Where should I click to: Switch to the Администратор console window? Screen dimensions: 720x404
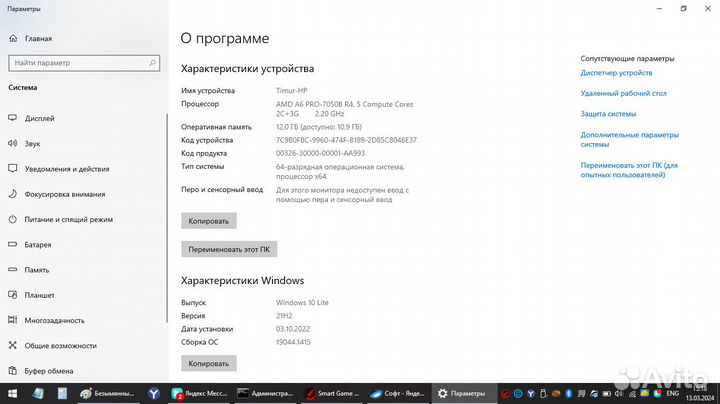[265, 393]
